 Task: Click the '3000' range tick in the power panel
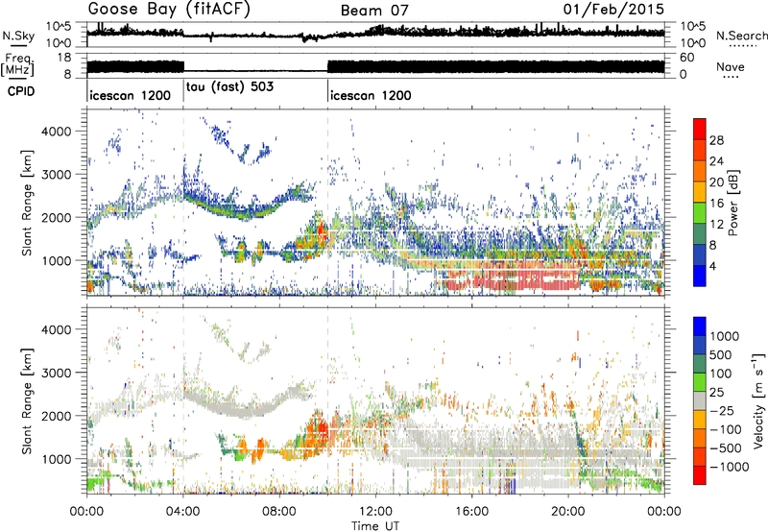click(56, 175)
